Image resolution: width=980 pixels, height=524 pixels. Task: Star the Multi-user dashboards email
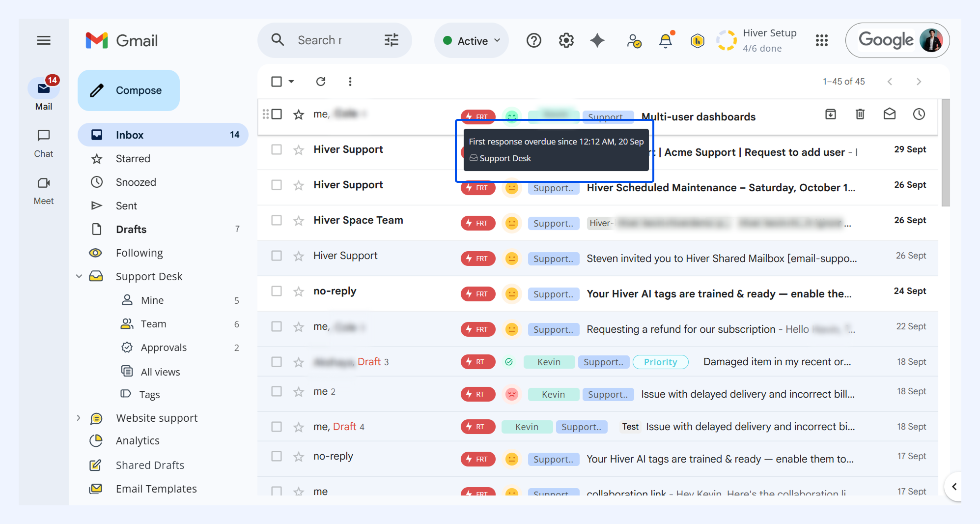pos(299,115)
